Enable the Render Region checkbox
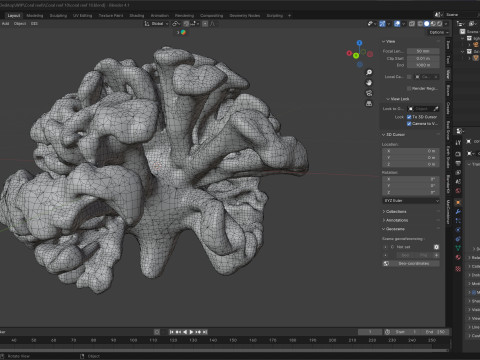Screen dimensions: 480x360 coord(409,88)
